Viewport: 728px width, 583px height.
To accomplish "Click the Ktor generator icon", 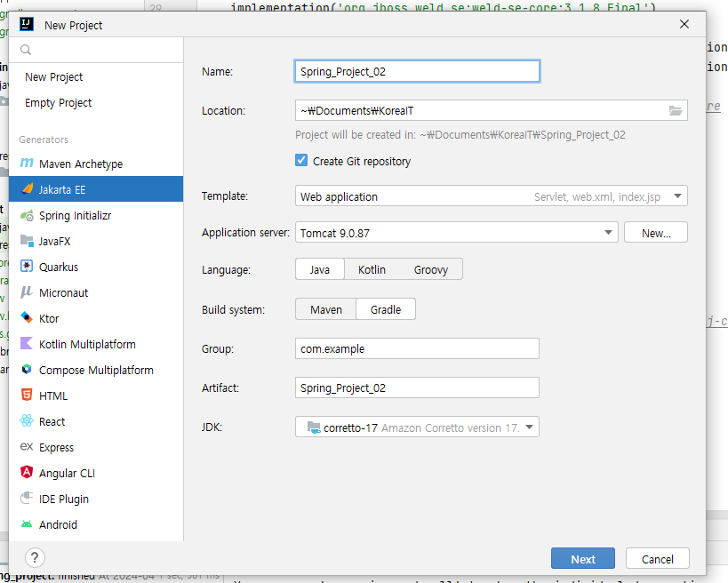I will (x=27, y=318).
